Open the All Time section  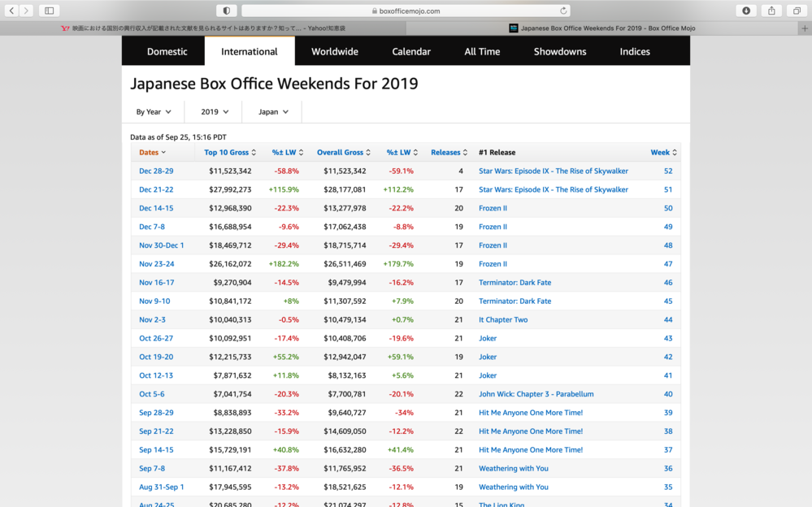(x=482, y=51)
